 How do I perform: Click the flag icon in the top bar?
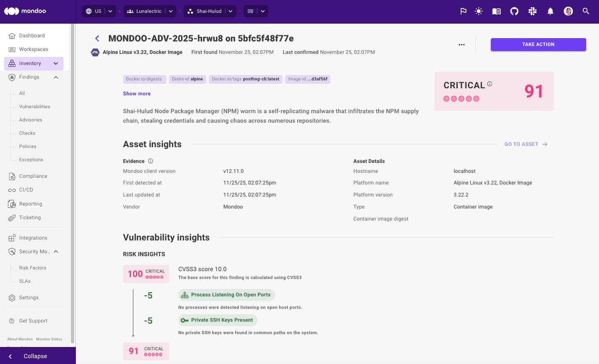pos(463,11)
